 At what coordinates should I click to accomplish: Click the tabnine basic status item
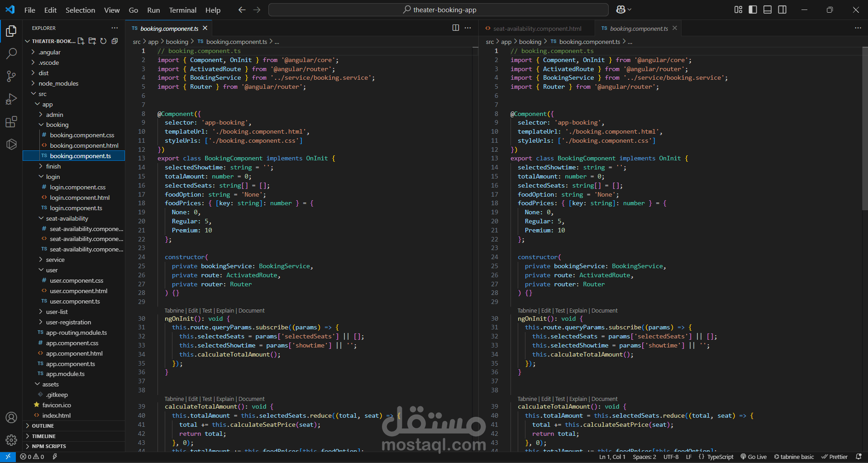[794, 457]
